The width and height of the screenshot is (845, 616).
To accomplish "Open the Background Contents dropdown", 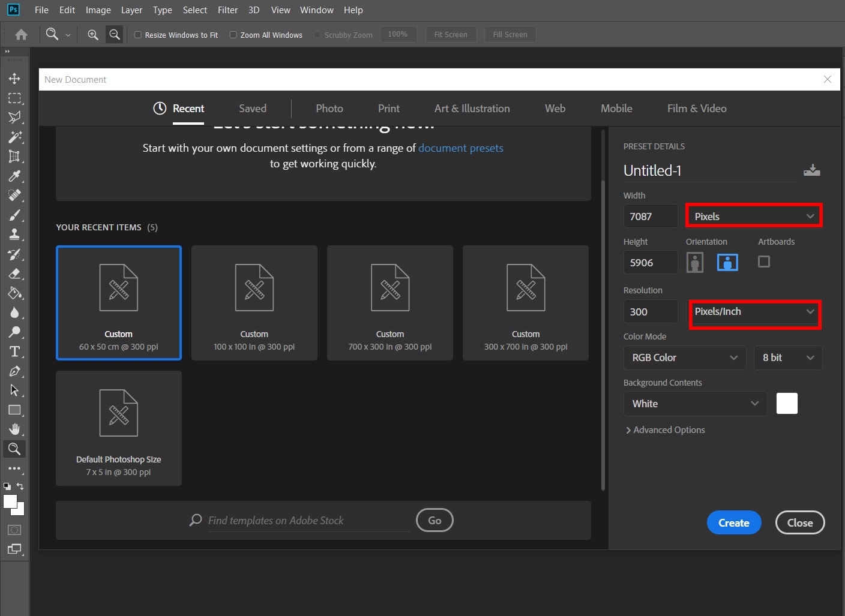I will pos(696,404).
